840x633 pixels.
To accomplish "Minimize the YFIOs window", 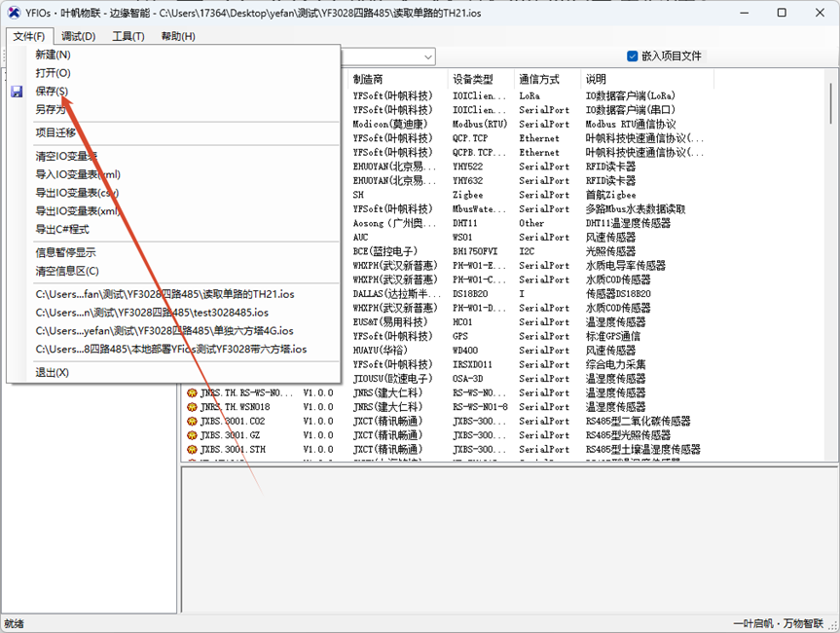I will [744, 13].
